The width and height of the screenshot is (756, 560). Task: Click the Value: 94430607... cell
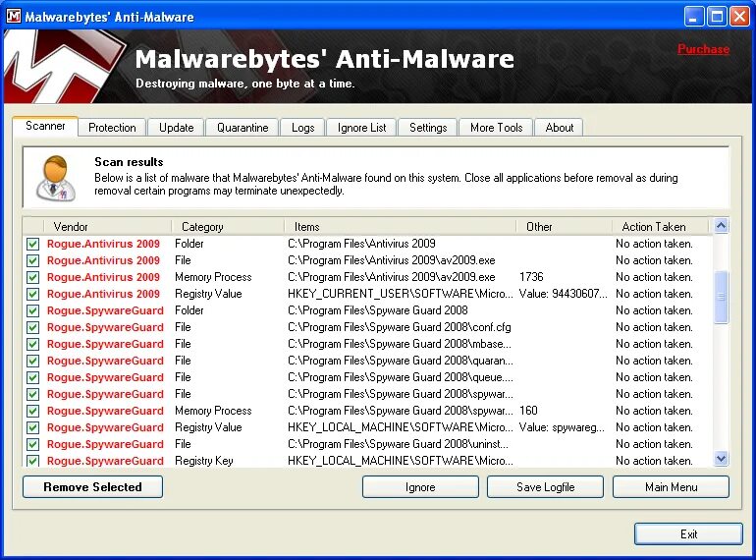[x=563, y=294]
